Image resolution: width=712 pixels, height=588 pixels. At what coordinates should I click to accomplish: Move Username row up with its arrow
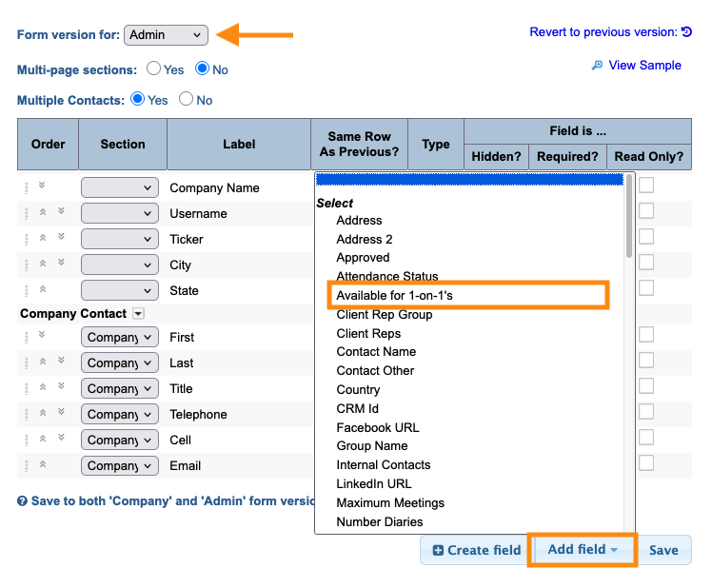click(43, 212)
